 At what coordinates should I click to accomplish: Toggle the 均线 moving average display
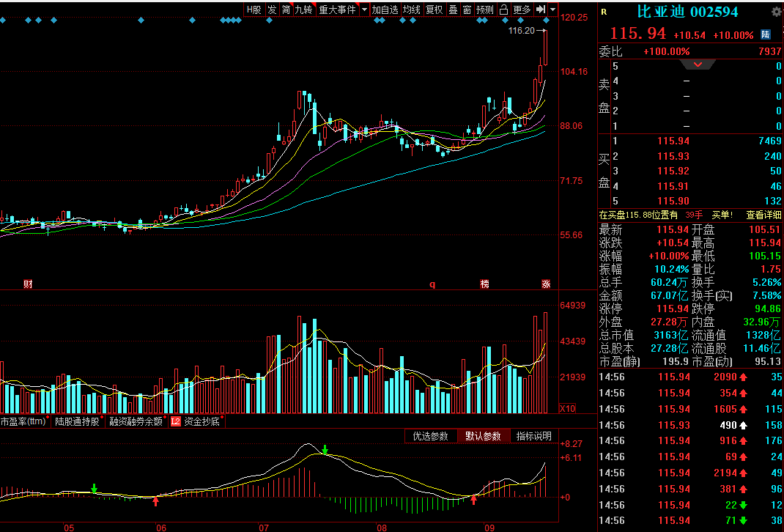point(412,10)
